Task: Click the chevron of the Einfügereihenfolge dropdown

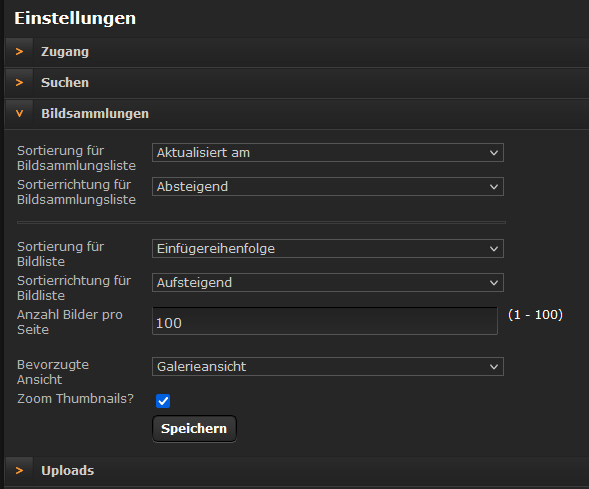Action: (x=494, y=249)
